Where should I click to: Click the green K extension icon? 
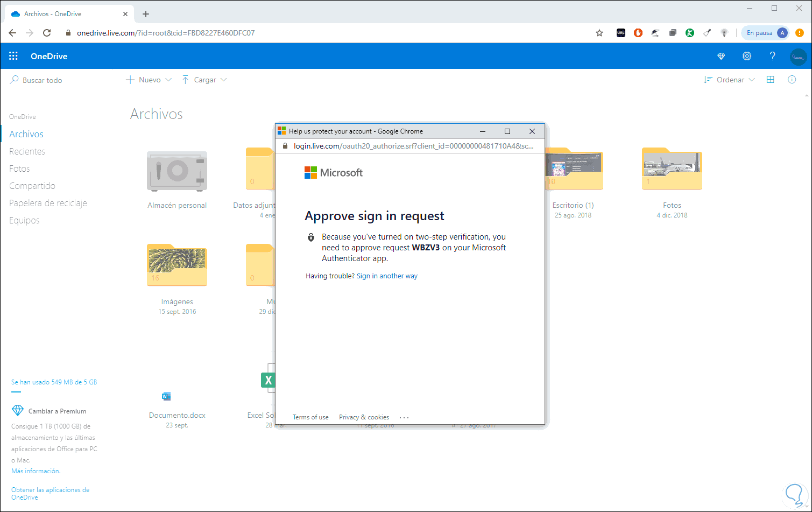tap(690, 33)
